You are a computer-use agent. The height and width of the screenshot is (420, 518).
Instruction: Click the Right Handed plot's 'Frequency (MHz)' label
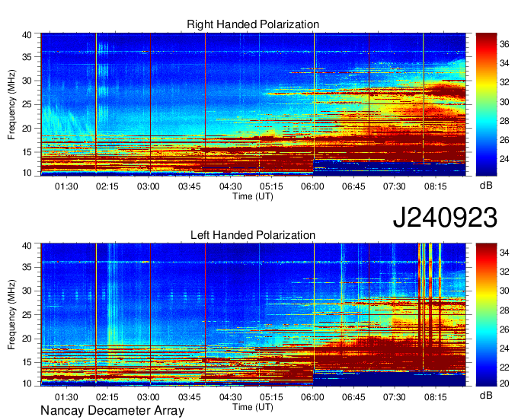coord(11,104)
